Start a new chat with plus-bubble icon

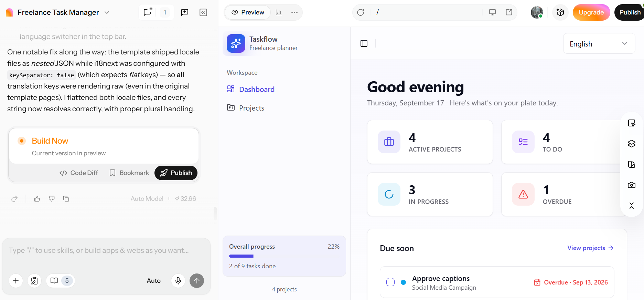[185, 12]
